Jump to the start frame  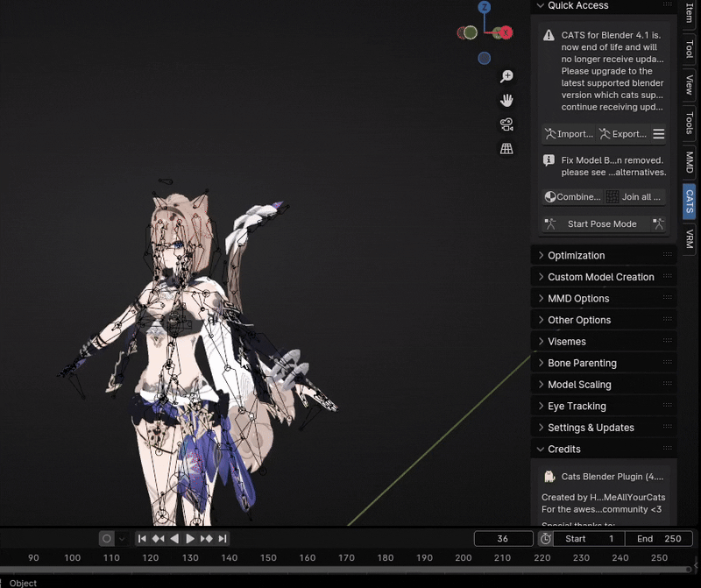pos(142,539)
